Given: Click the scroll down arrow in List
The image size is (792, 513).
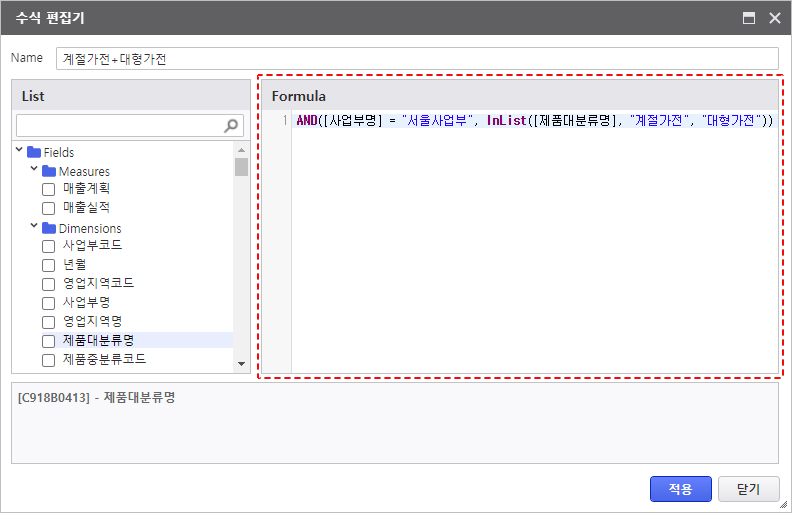Looking at the screenshot, I should click(241, 364).
